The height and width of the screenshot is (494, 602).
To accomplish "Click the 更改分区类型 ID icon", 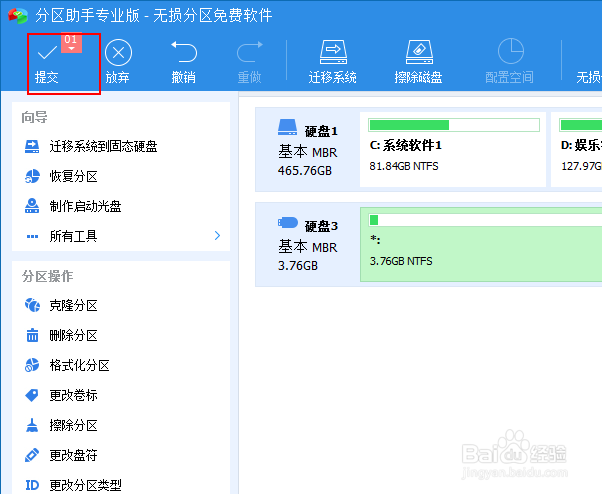I will pos(32,485).
